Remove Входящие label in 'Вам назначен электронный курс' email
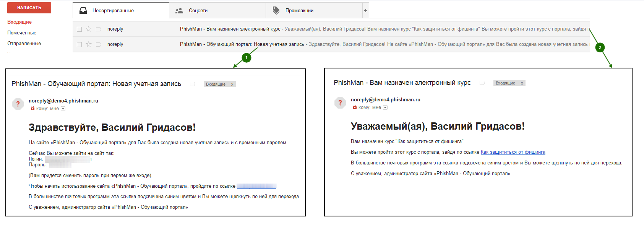 click(522, 83)
